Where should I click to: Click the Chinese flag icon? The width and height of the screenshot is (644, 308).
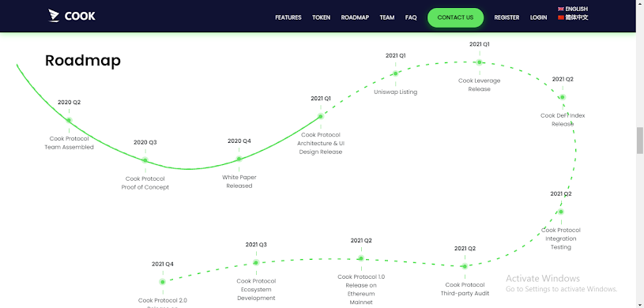[560, 17]
